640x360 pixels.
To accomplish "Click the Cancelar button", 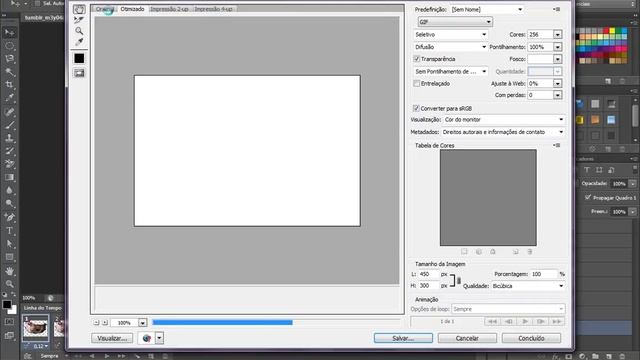I will [467, 338].
